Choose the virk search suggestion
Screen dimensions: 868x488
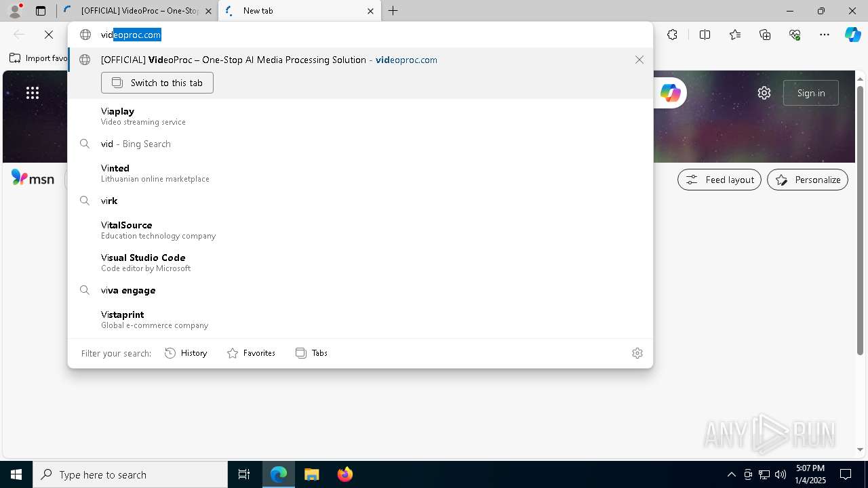(x=360, y=201)
